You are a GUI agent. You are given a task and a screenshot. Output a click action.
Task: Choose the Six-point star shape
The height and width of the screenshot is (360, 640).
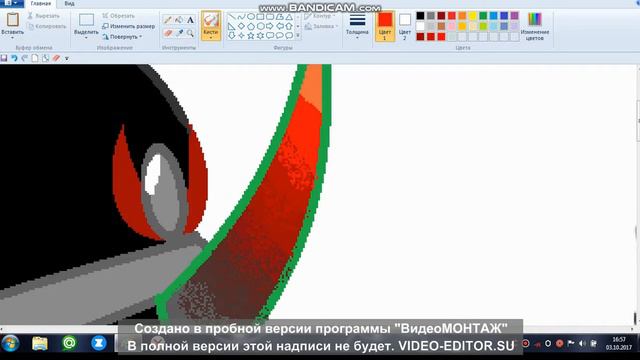[260, 36]
